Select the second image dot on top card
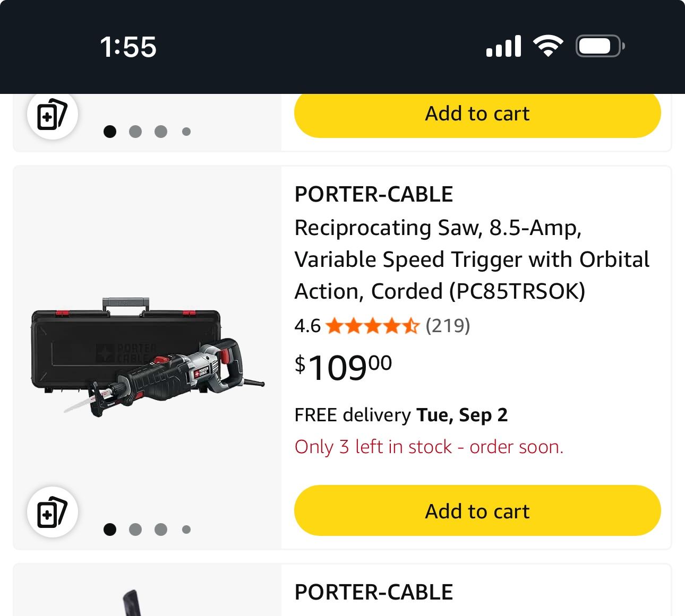 pyautogui.click(x=135, y=132)
